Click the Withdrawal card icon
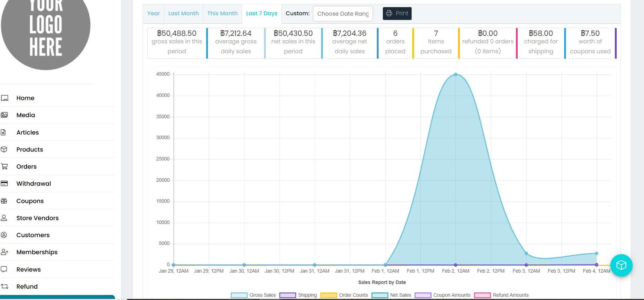The image size is (644, 300). tap(4, 184)
